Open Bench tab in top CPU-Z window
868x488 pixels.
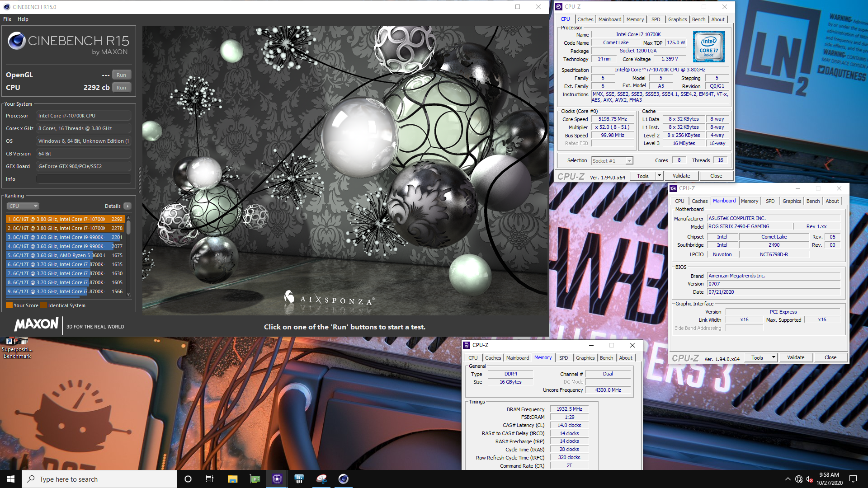pos(698,19)
